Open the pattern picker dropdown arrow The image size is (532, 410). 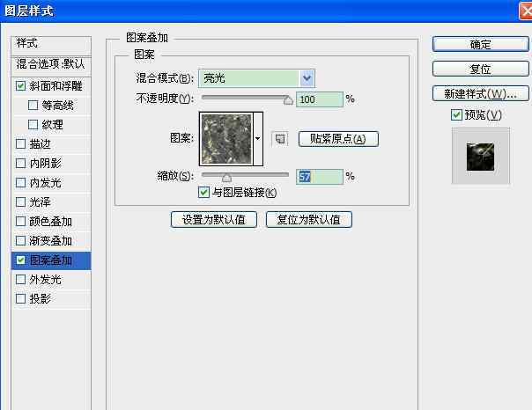point(258,139)
